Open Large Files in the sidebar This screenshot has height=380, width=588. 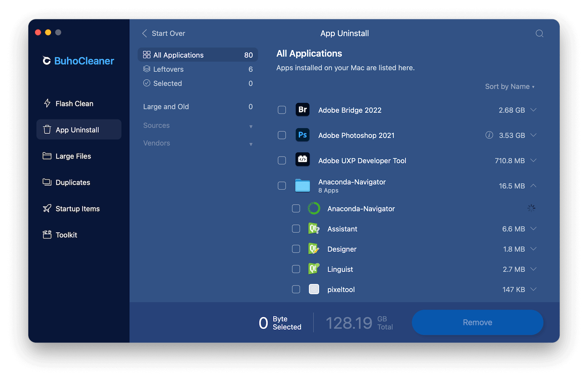(x=79, y=156)
